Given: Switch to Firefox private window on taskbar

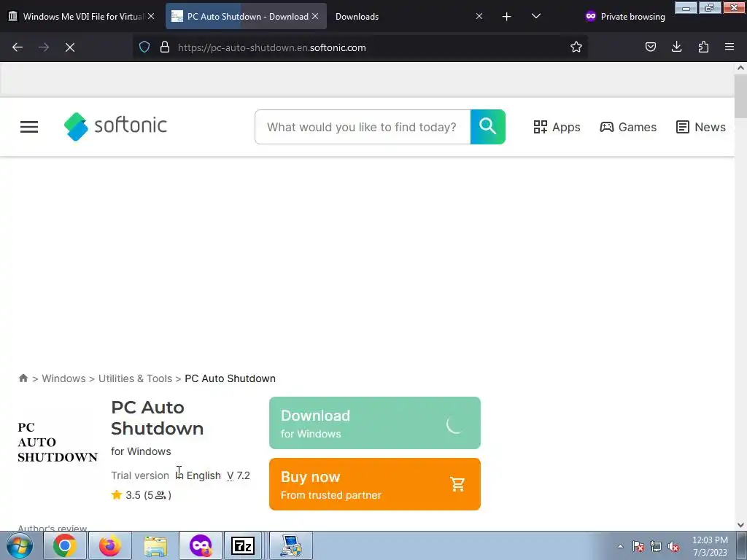Looking at the screenshot, I should [201, 545].
